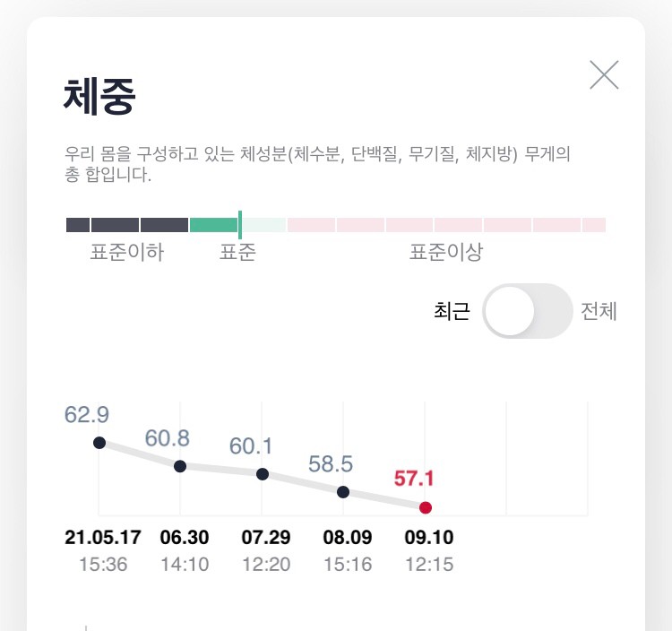The image size is (672, 631).
Task: Click the 58.5 data point dot
Action: (x=343, y=491)
